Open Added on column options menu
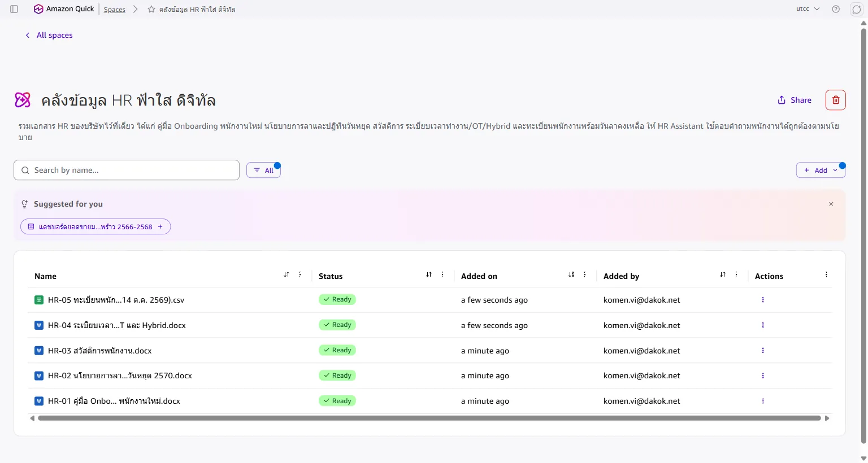868x463 pixels. pos(585,274)
